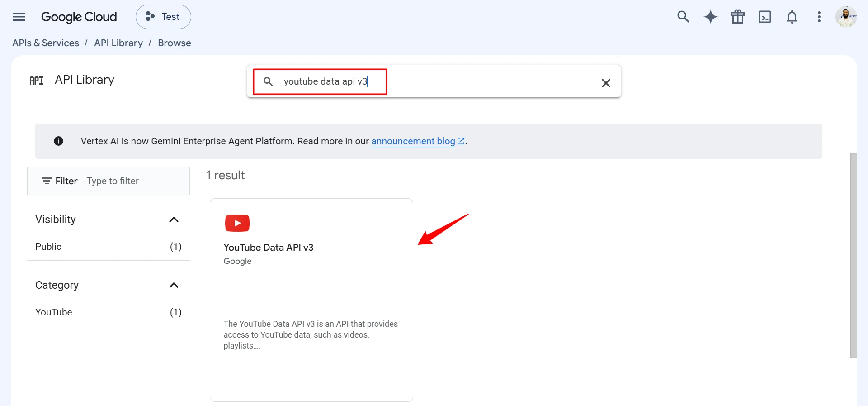Click the info icon in the Vertex AI banner
This screenshot has height=406, width=868.
[x=58, y=141]
